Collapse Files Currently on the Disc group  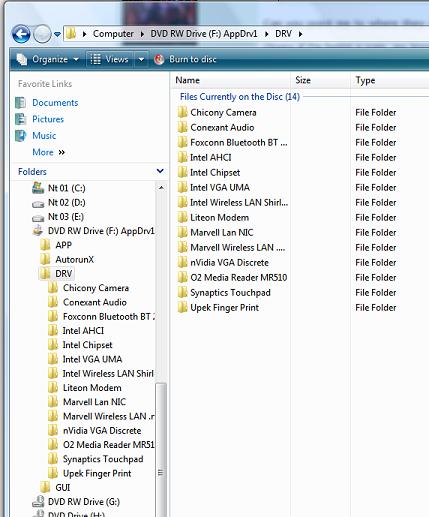240,97
